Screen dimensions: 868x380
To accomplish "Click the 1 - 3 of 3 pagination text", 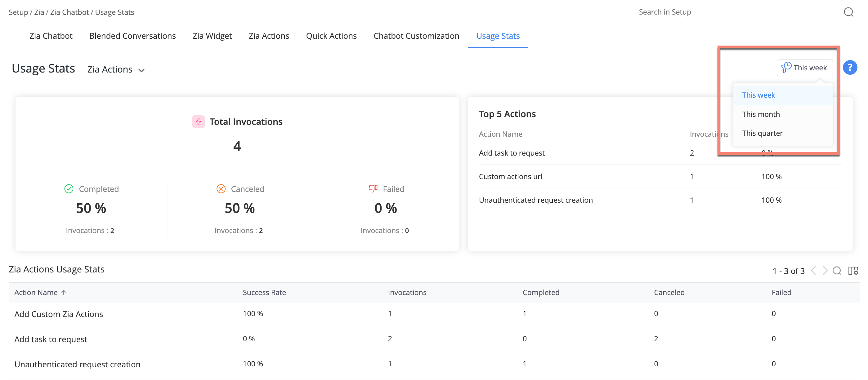I will point(788,271).
